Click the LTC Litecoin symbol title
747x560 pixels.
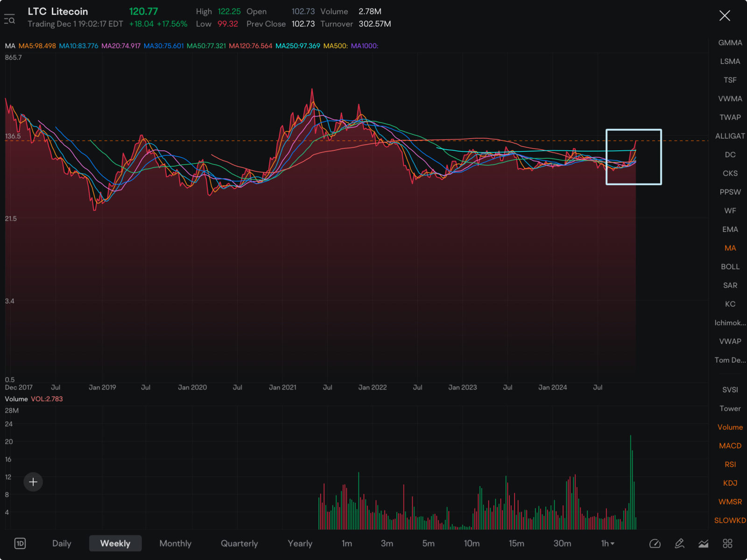58,12
